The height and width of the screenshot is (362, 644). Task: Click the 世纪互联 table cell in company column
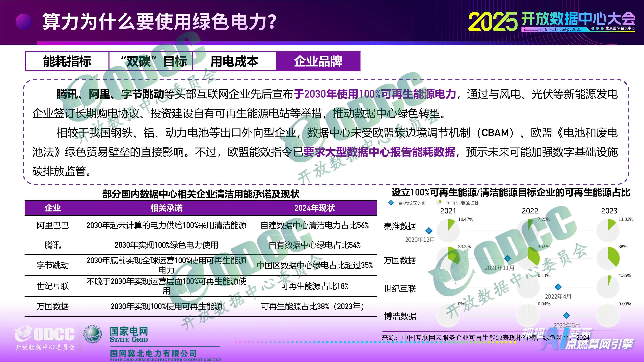click(x=52, y=286)
